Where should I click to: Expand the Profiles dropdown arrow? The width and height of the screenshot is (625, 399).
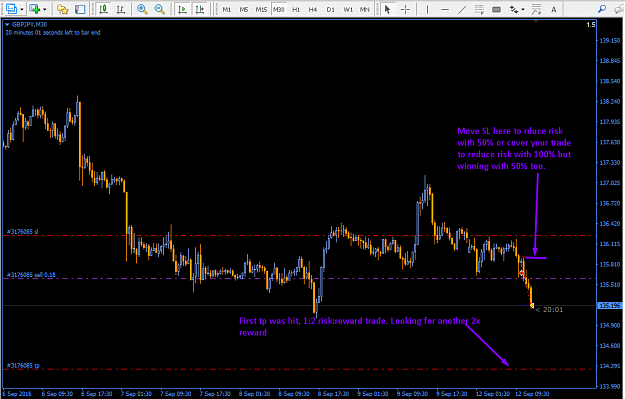click(x=45, y=9)
